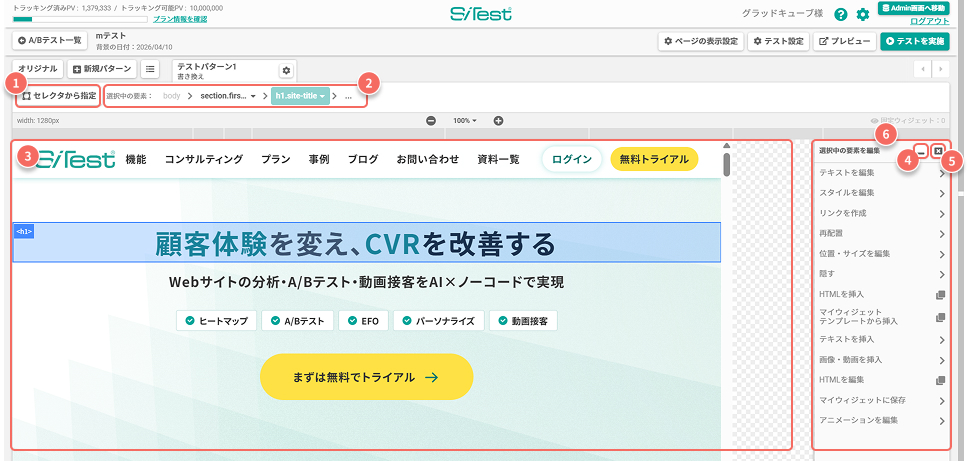Zoom in with plus icon

[x=499, y=121]
